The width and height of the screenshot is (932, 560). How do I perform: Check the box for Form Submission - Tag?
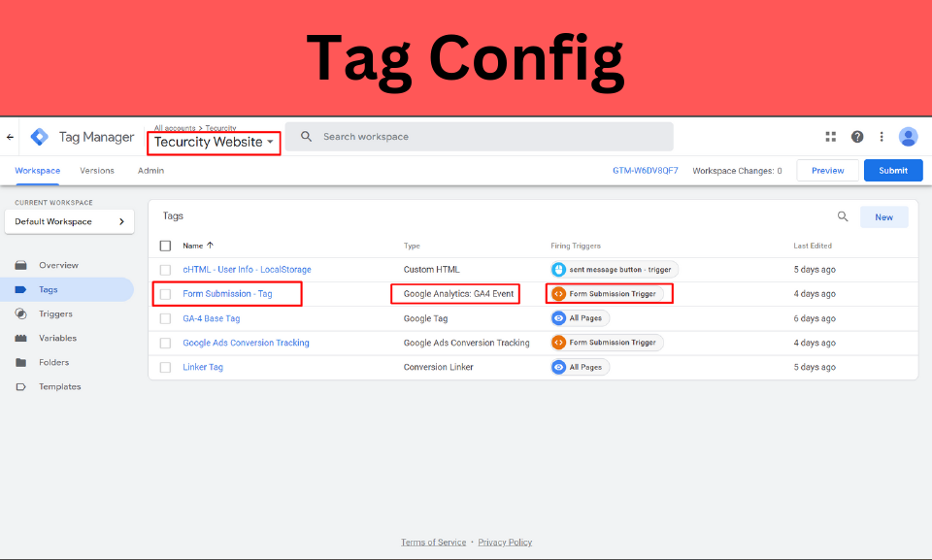pyautogui.click(x=165, y=294)
